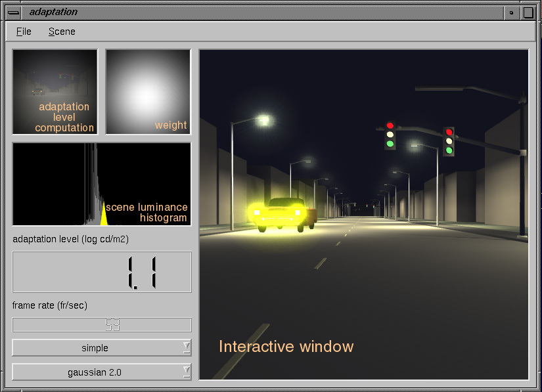
Task: Click the yellow marker in the histogram
Action: click(103, 217)
